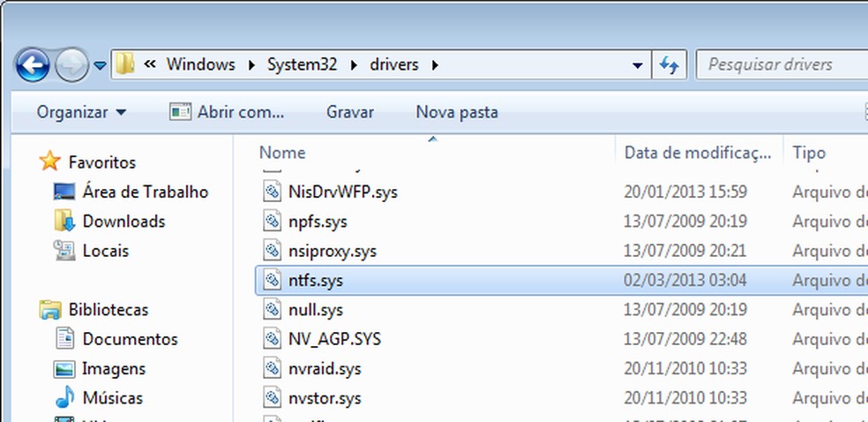Click the npfs.sys file icon

[272, 221]
